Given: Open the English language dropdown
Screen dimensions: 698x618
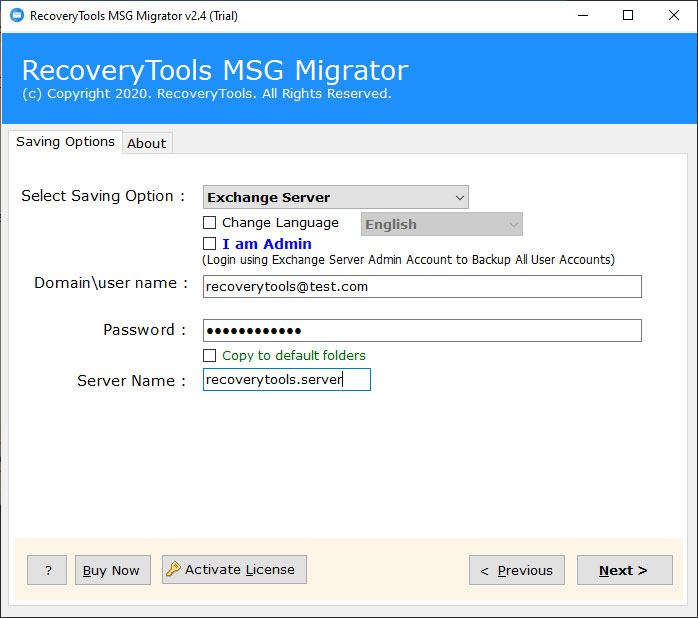Looking at the screenshot, I should point(442,224).
